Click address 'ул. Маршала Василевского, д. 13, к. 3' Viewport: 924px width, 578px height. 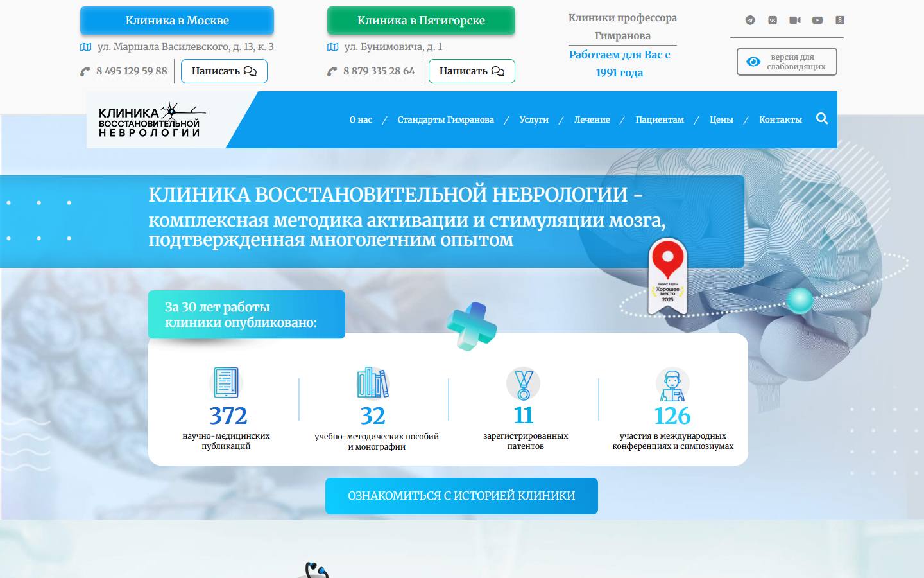click(185, 47)
